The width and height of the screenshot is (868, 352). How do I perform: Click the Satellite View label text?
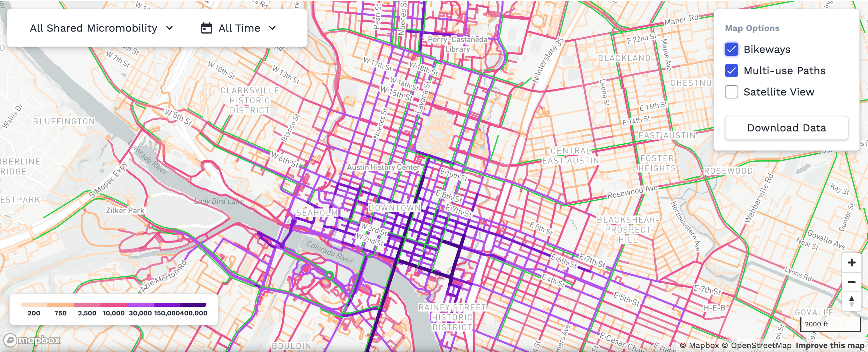(x=779, y=91)
